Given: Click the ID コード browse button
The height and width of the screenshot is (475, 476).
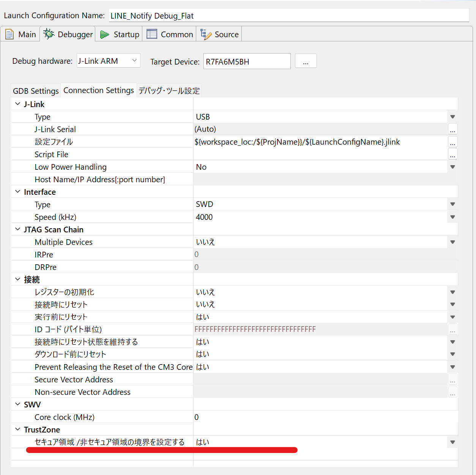Looking at the screenshot, I should 452,329.
